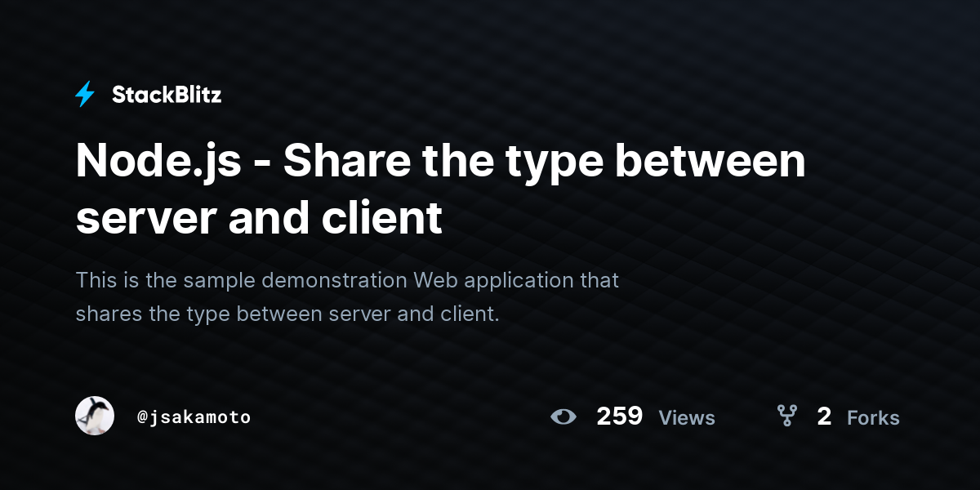Viewport: 980px width, 490px height.
Task: Click the number 2 forks count
Action: [x=824, y=416]
